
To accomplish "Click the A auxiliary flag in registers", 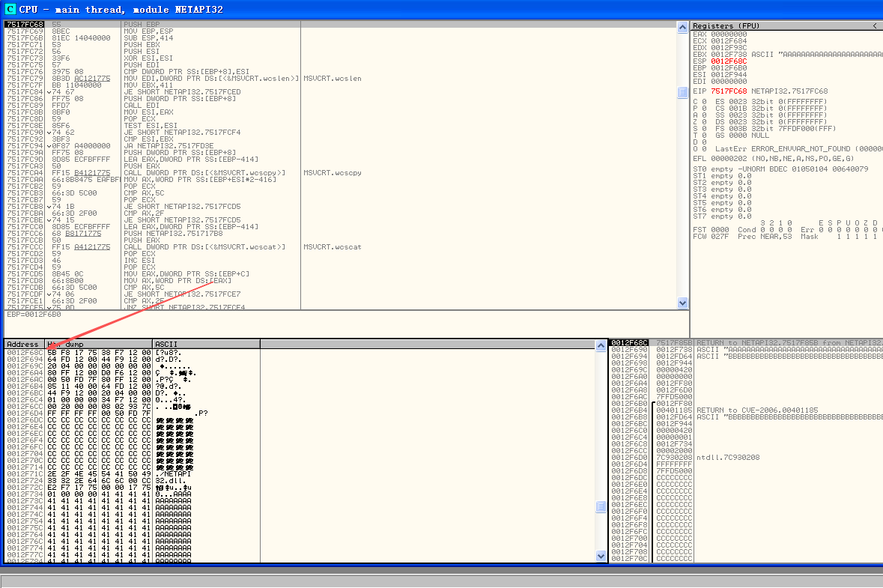I will [x=700, y=115].
